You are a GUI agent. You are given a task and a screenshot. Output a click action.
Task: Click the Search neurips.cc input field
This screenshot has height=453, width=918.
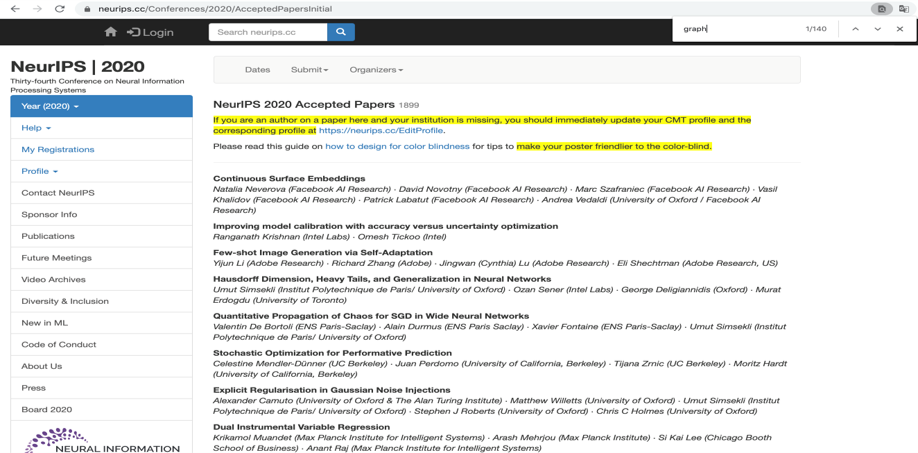click(268, 32)
